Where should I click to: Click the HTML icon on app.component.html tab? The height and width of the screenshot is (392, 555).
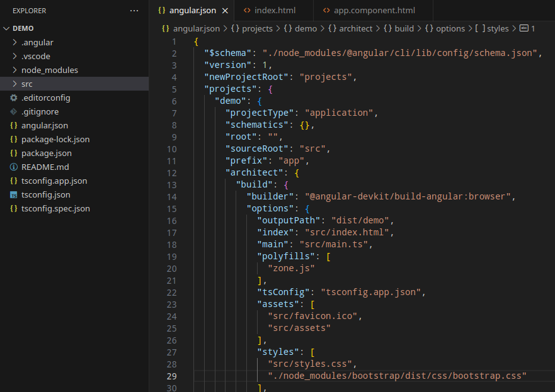(x=326, y=11)
